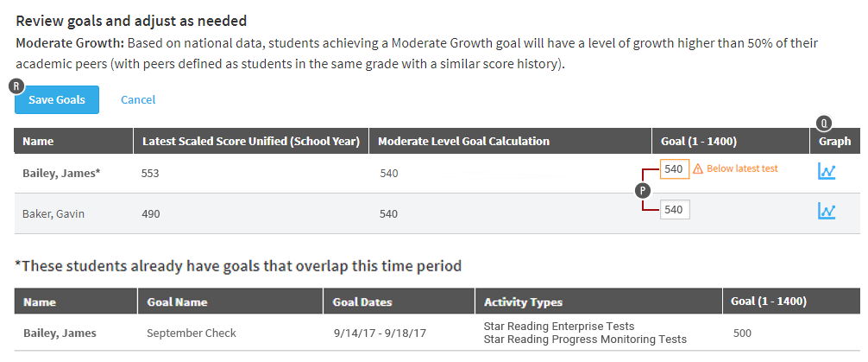Screen dimensions: 868x362
Task: Cancel the goal adjustments
Action: coord(138,100)
